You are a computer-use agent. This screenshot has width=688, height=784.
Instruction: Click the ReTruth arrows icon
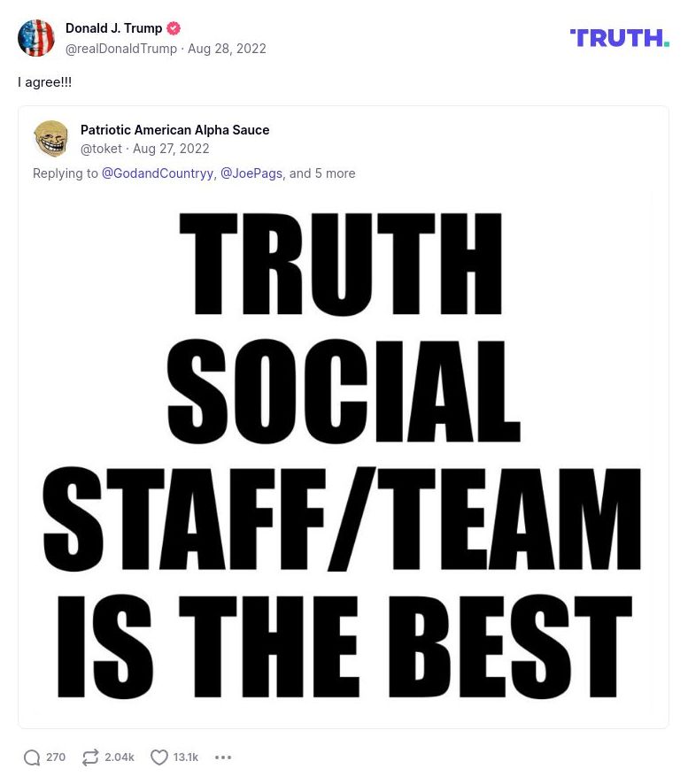[90, 757]
